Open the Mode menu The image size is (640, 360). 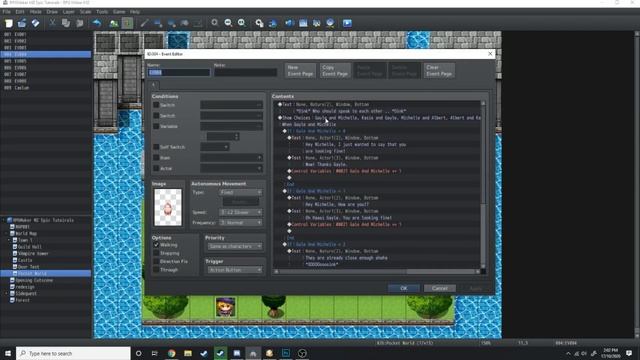click(36, 12)
